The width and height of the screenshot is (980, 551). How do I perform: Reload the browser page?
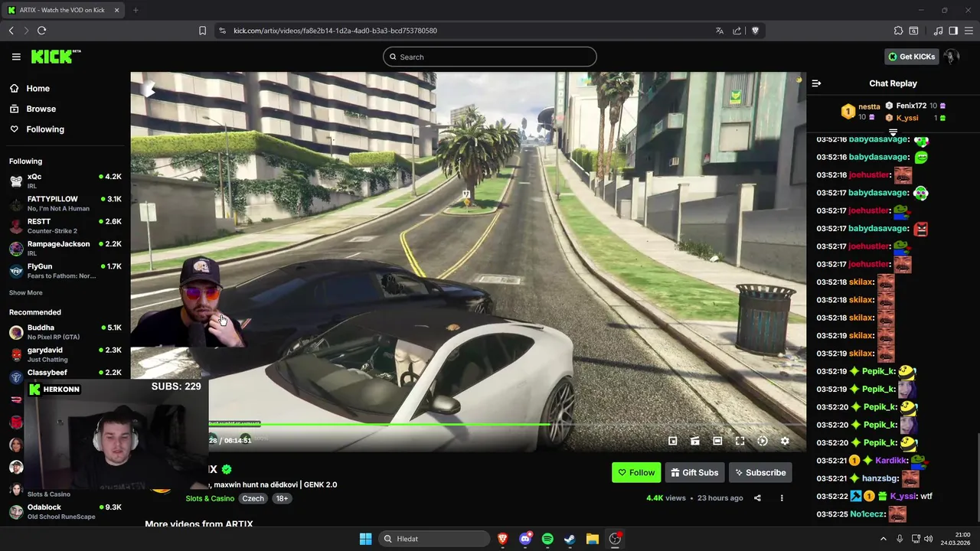point(41,31)
